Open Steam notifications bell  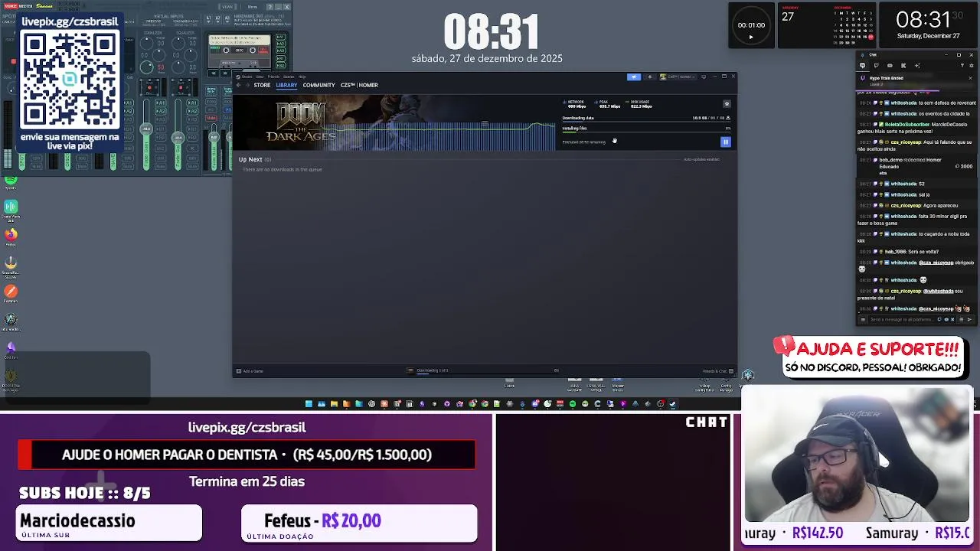point(650,77)
